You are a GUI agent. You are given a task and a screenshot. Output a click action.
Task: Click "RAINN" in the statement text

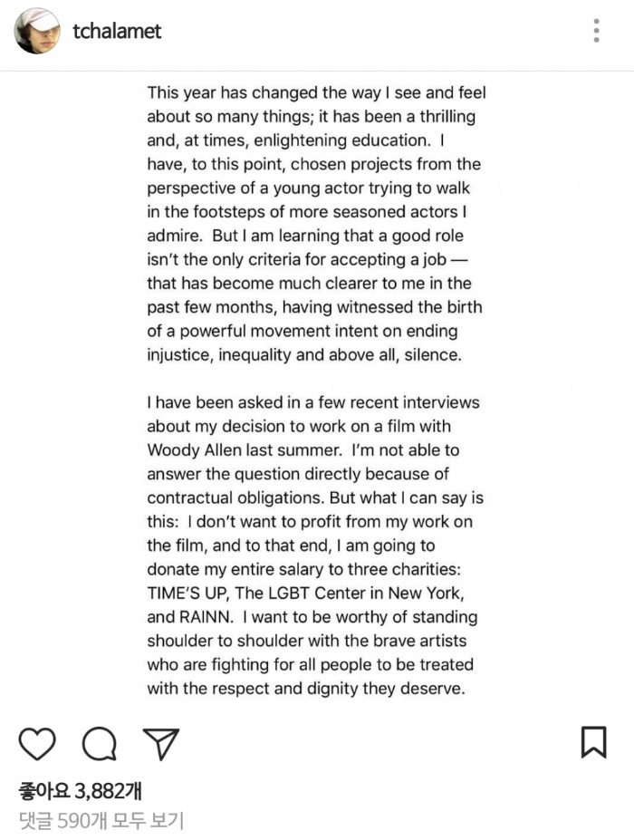click(201, 617)
